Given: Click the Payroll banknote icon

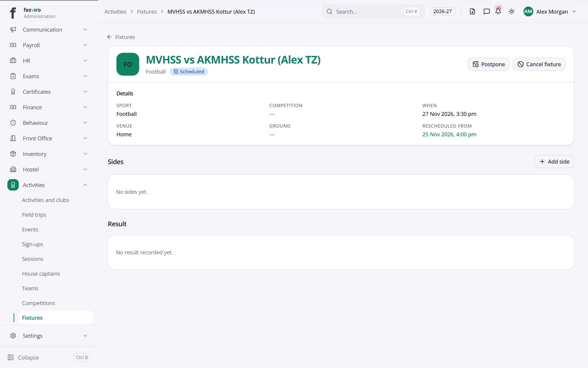Looking at the screenshot, I should pyautogui.click(x=13, y=45).
